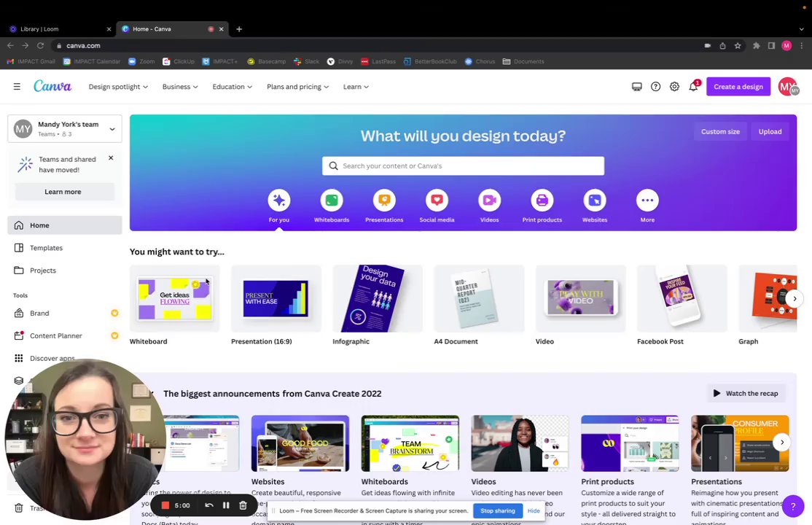Screen dimensions: 812x525
Task: Open the Mandy York's team switcher
Action: (x=65, y=128)
